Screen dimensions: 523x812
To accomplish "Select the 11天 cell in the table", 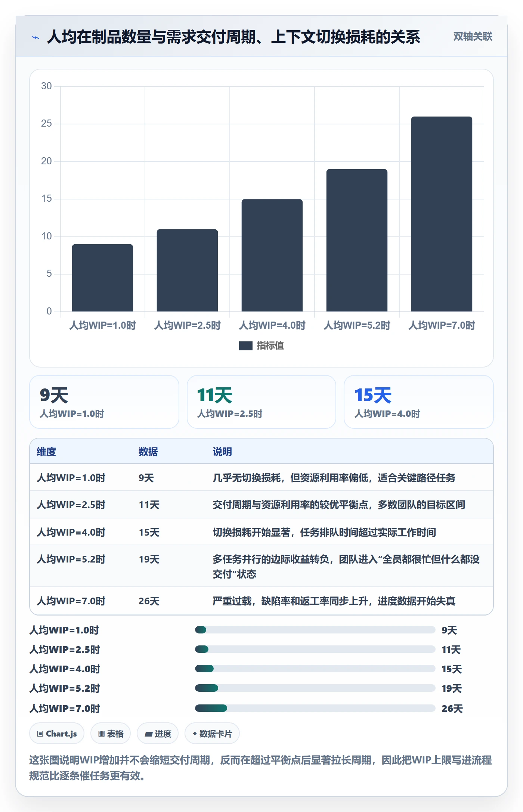I will pos(149,505).
